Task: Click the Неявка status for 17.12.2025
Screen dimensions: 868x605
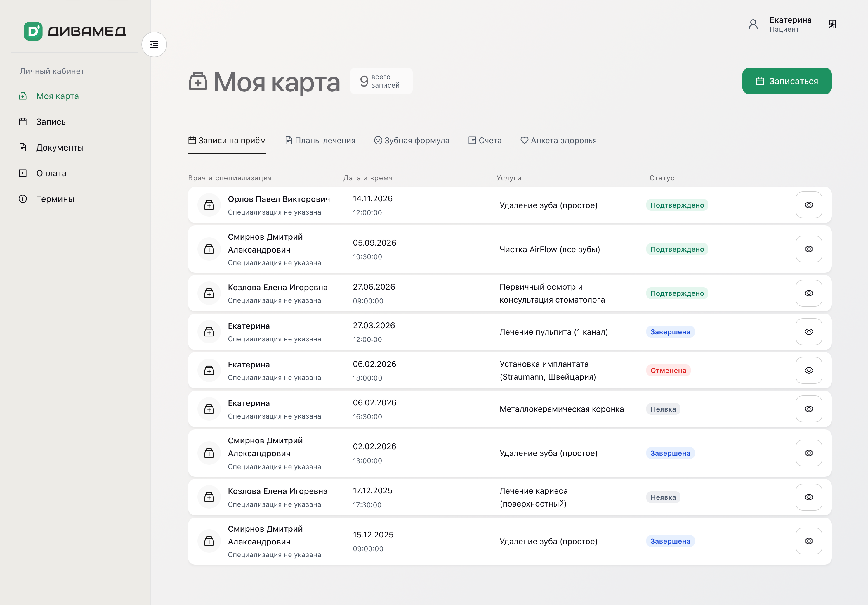Action: coord(663,497)
